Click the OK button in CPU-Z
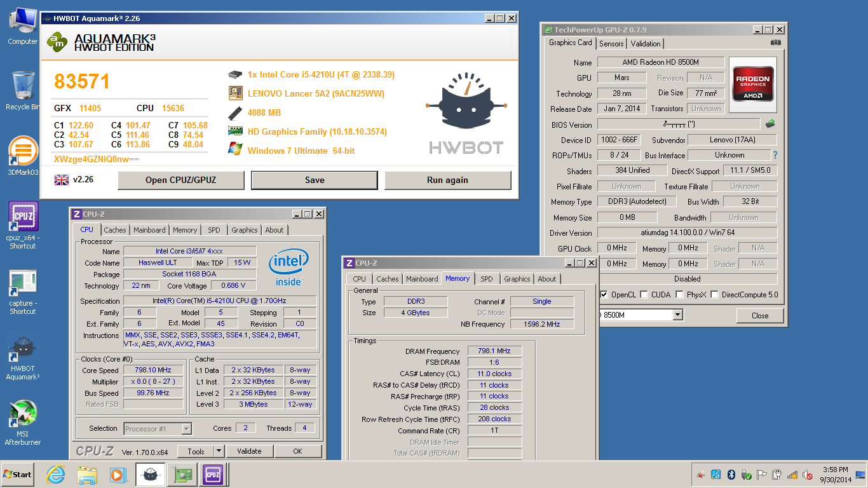This screenshot has height=488, width=868. click(297, 451)
